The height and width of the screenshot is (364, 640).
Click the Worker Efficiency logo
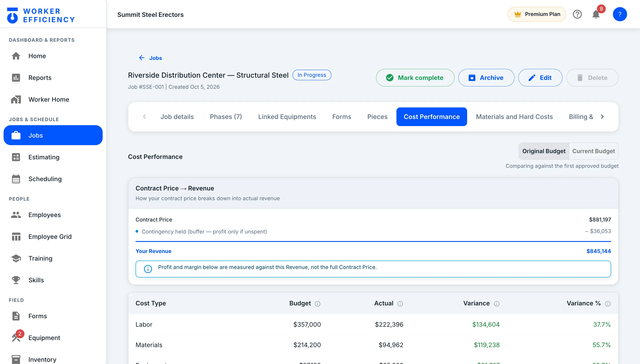point(41,15)
